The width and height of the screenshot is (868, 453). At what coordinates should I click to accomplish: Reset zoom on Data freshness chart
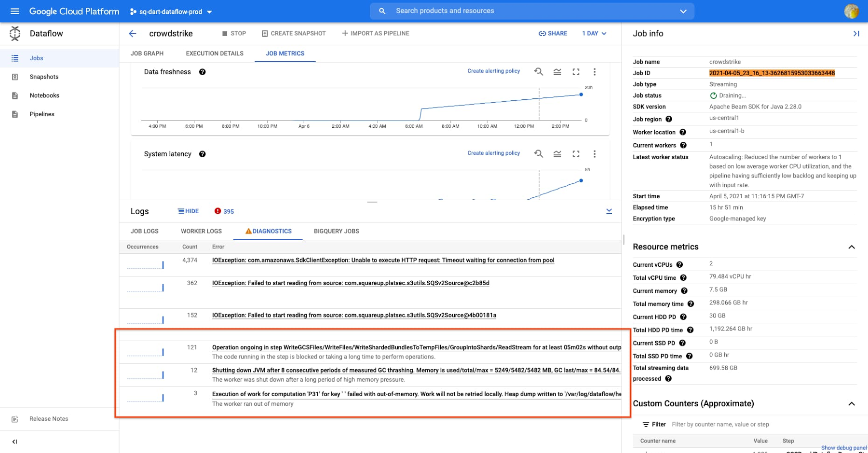coord(539,71)
